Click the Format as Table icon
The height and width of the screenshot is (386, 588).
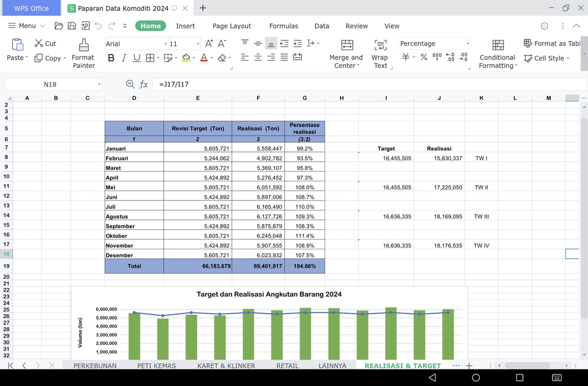(528, 44)
